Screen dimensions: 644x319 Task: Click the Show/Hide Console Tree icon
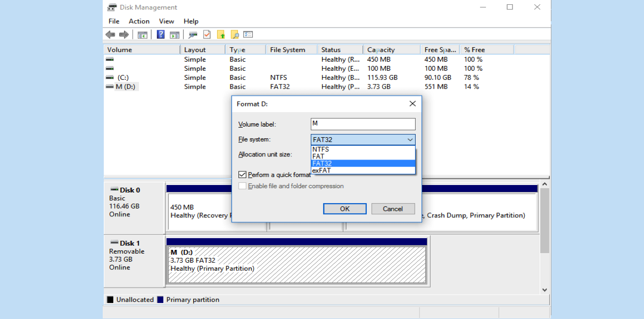pyautogui.click(x=143, y=35)
